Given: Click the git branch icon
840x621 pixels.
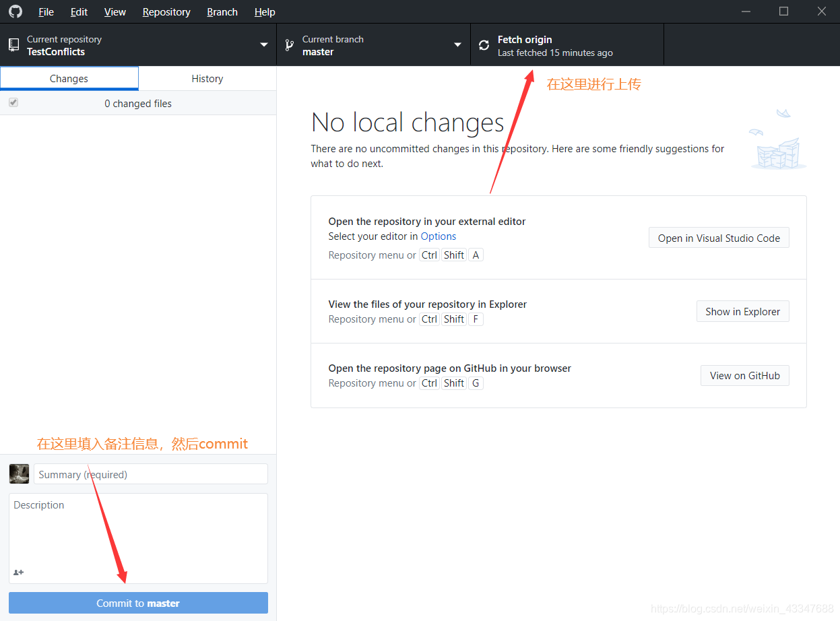Looking at the screenshot, I should (x=289, y=45).
